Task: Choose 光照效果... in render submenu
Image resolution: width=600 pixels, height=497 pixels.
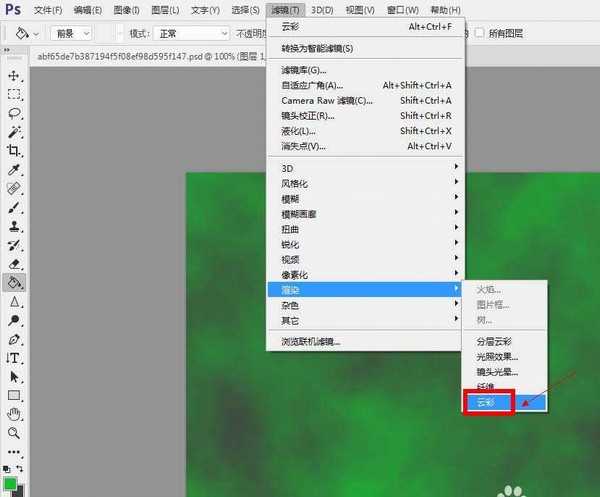Action: (505, 357)
